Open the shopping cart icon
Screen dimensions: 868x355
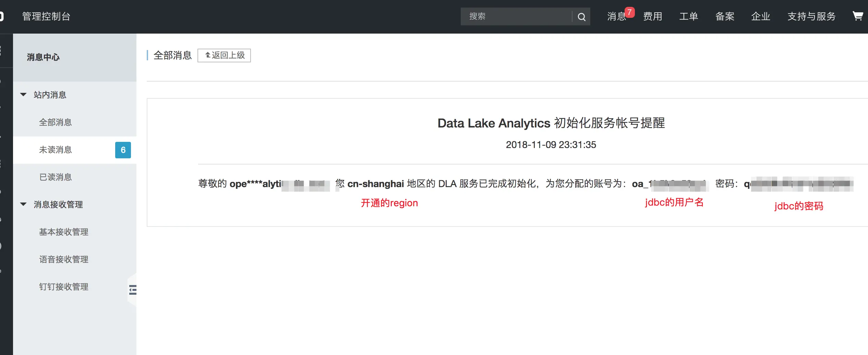[x=858, y=16]
